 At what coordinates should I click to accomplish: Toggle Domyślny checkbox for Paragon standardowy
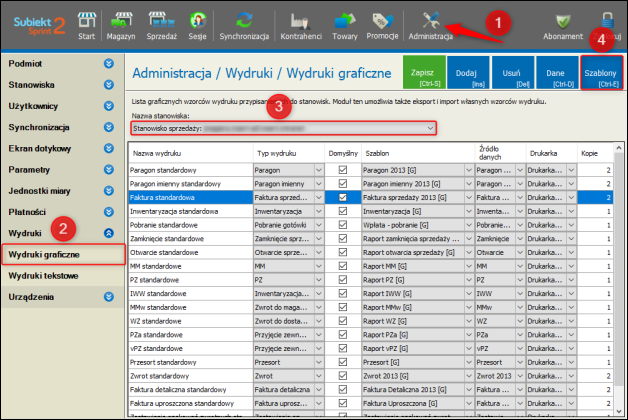343,171
